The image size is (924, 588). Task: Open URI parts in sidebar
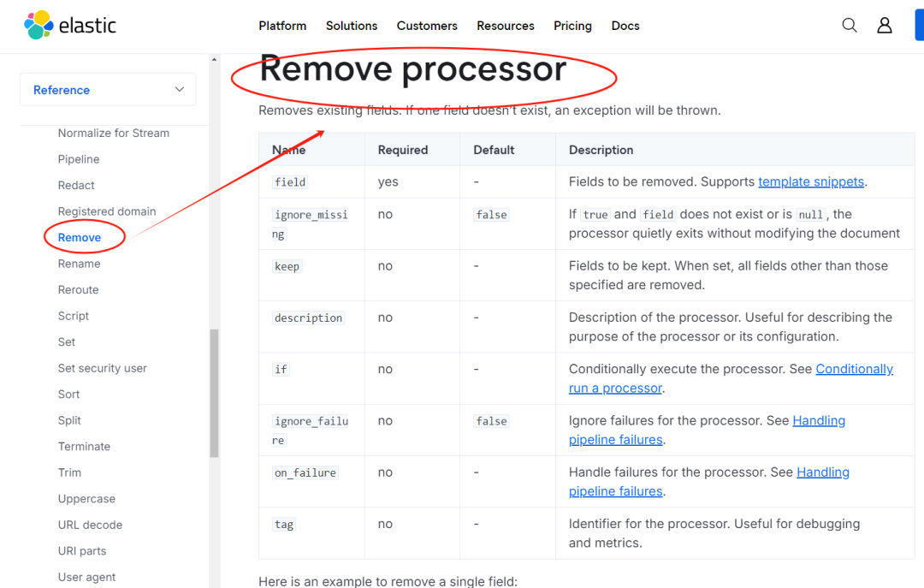pos(82,550)
